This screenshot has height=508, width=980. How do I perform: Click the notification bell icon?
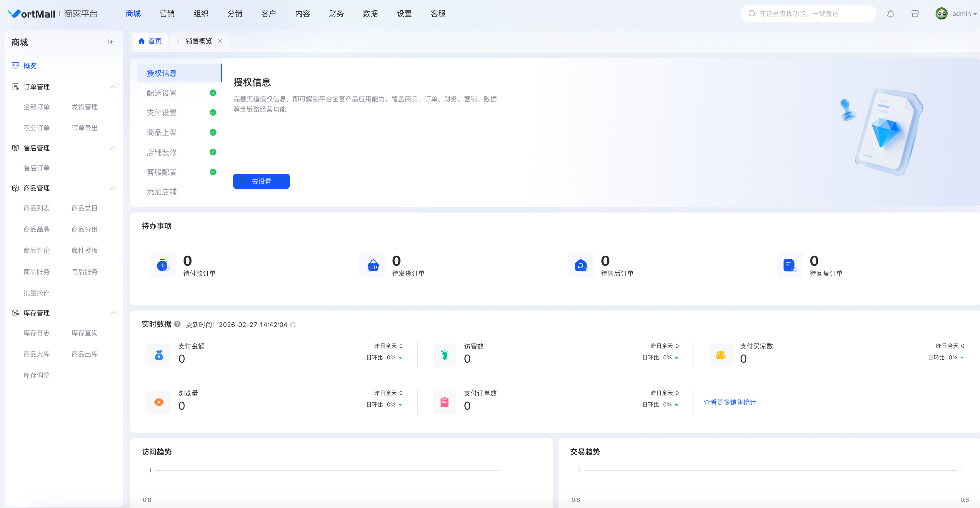(890, 14)
